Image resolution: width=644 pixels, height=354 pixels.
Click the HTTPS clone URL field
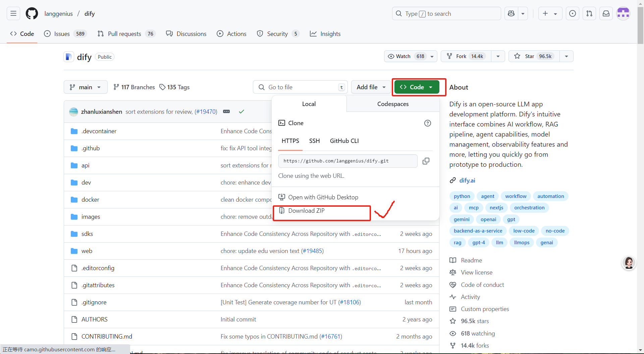coord(348,161)
